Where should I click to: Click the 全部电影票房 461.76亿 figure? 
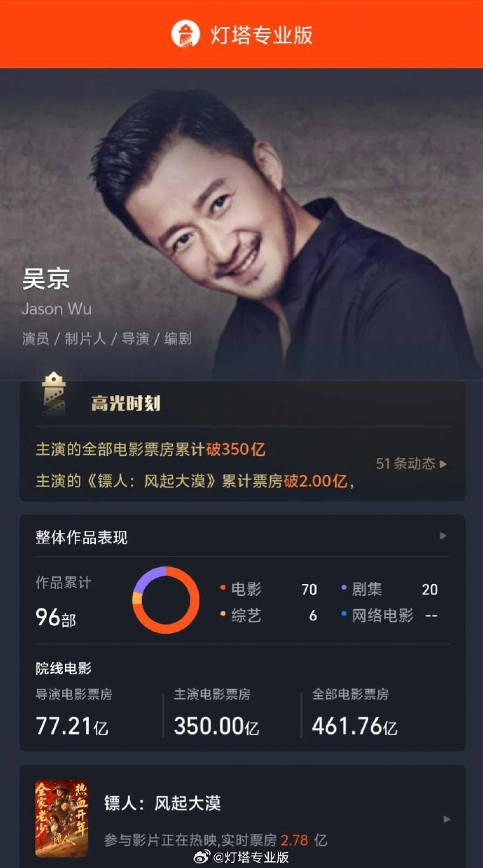tap(354, 725)
